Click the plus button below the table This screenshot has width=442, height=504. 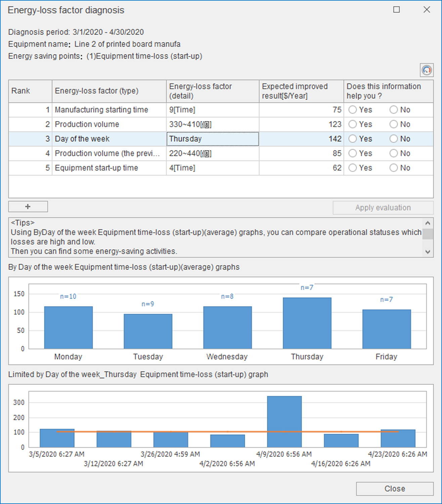(28, 207)
